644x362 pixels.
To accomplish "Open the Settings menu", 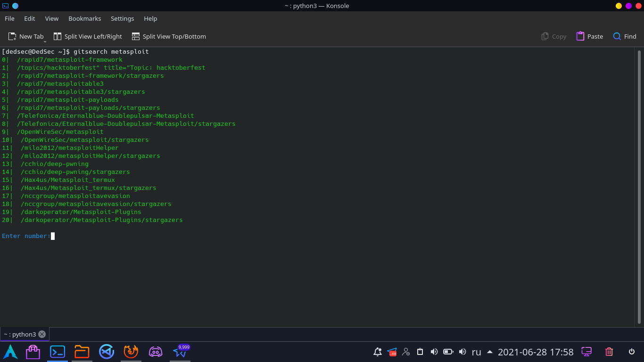I will (x=122, y=18).
